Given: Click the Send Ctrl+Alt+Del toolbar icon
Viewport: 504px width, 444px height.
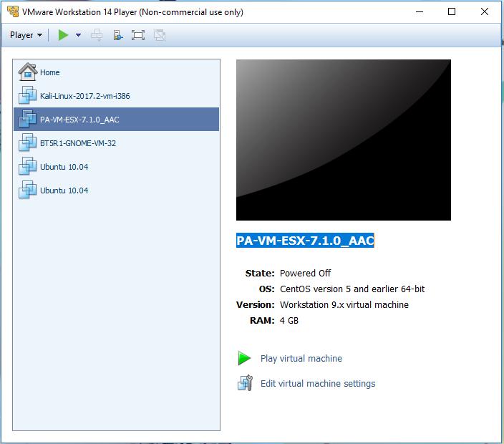Looking at the screenshot, I should tap(97, 34).
